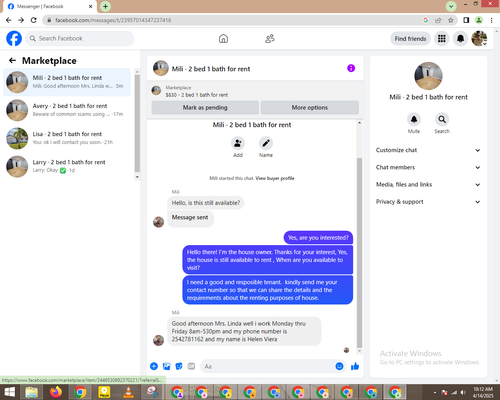Go back in browser history
The width and height of the screenshot is (500, 400).
pyautogui.click(x=9, y=20)
